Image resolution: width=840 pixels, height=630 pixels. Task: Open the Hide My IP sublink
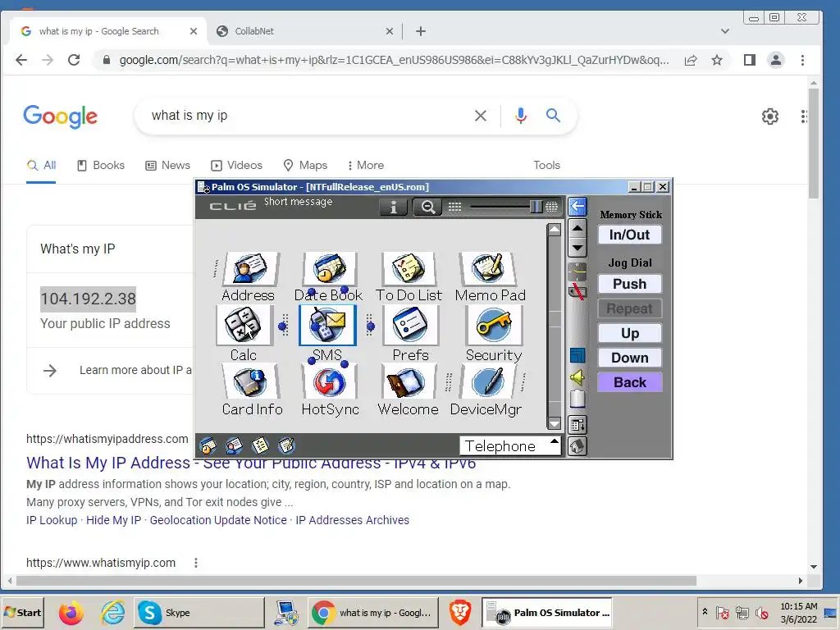(113, 520)
